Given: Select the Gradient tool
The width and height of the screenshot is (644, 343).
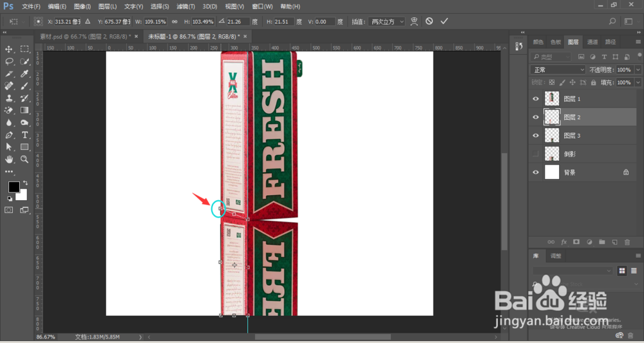Looking at the screenshot, I should pos(24,111).
